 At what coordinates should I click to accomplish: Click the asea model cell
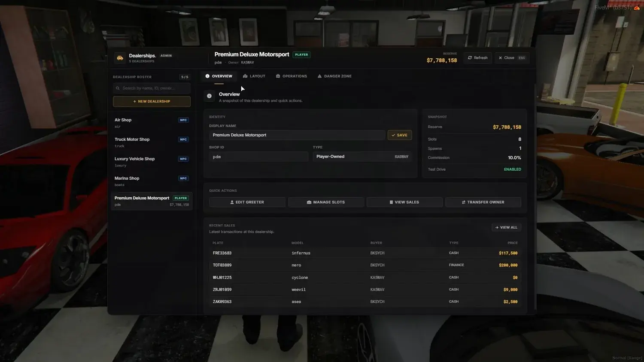[x=296, y=302]
